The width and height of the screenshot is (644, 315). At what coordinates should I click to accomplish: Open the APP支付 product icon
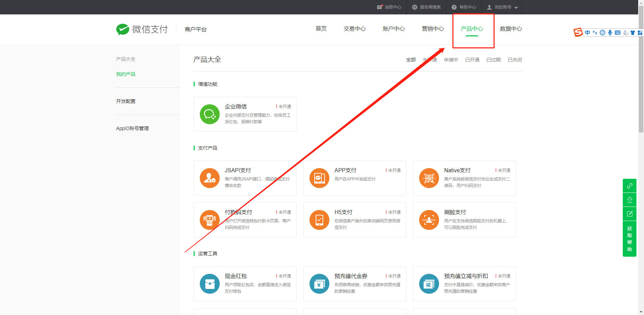click(x=319, y=178)
